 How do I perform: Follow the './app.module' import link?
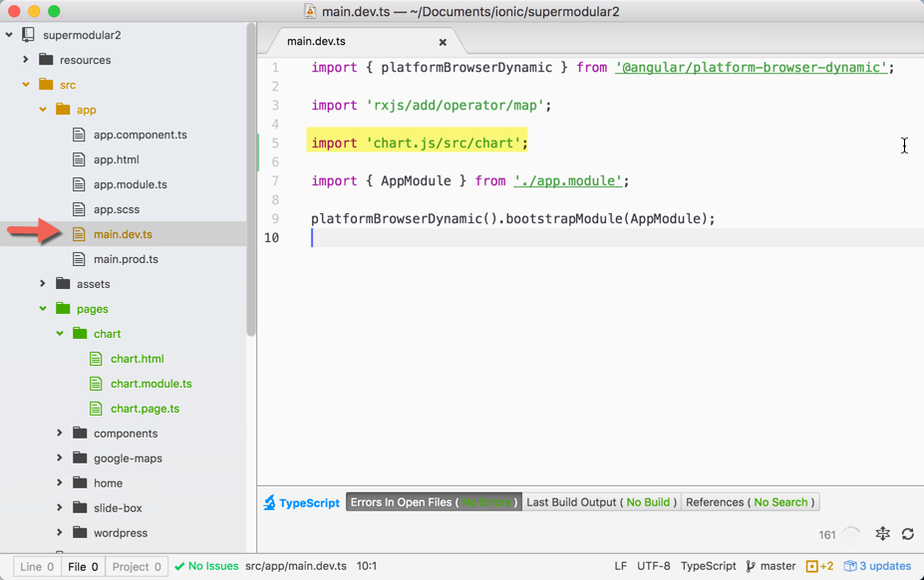pos(568,180)
